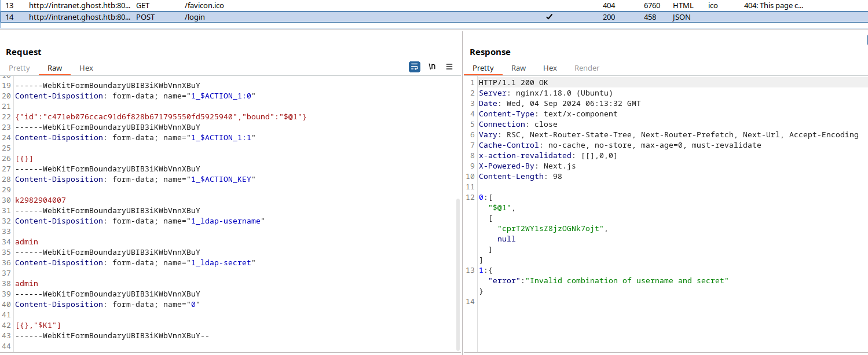Click the Request panel heading
This screenshot has width=868, height=355.
[24, 52]
